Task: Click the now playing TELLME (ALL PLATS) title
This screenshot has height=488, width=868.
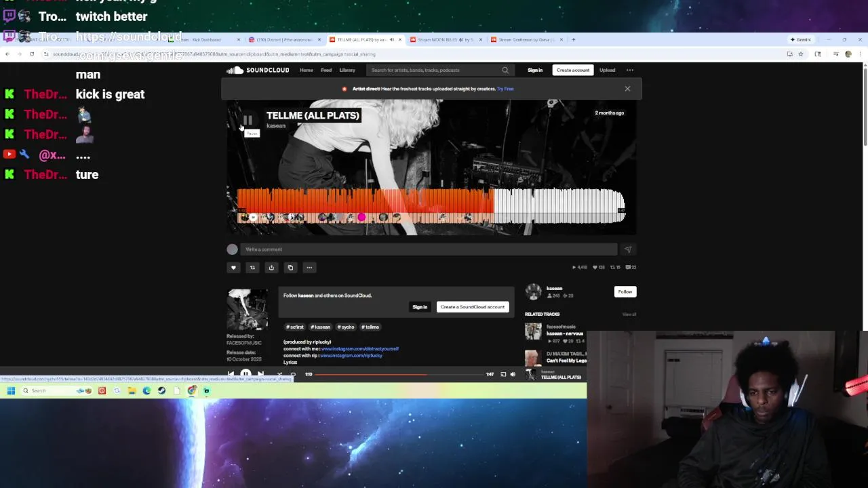Action: point(561,377)
